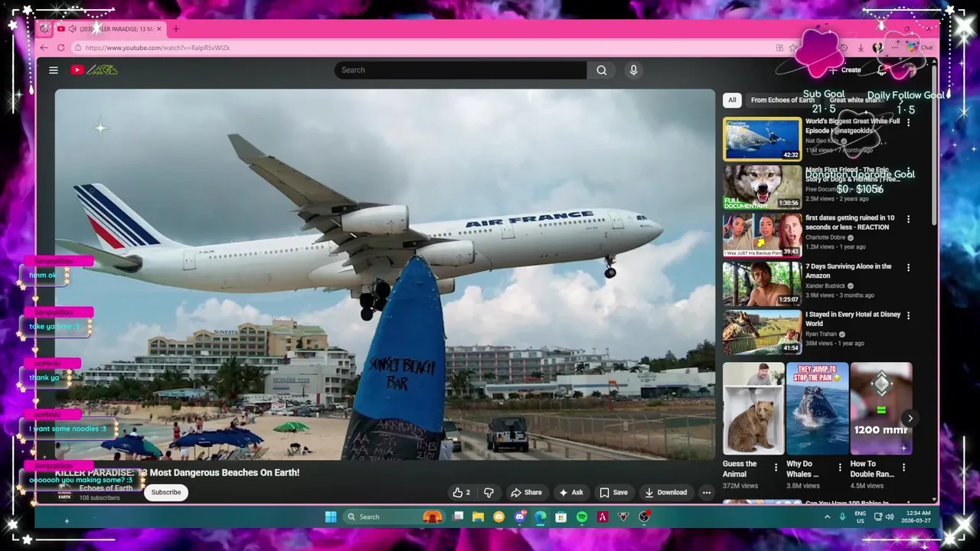Click the Air France video player
Viewport: 980px width, 551px height.
[385, 275]
